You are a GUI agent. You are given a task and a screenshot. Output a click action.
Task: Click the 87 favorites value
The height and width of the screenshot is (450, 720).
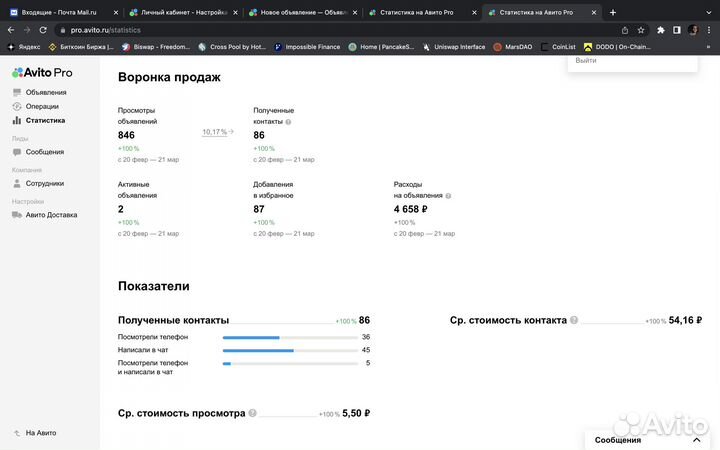[x=259, y=209]
